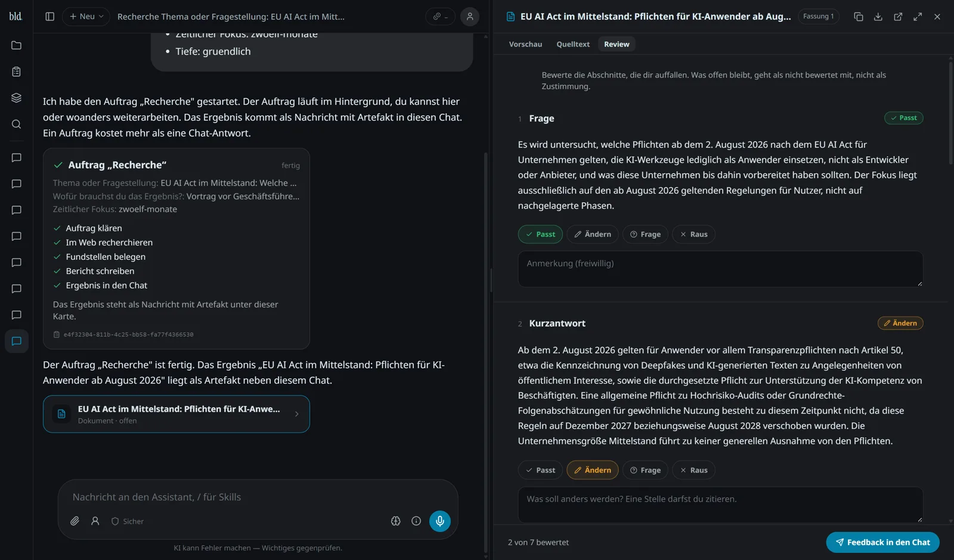
Task: Mark Kurzantwort section as Passt
Action: click(x=540, y=470)
